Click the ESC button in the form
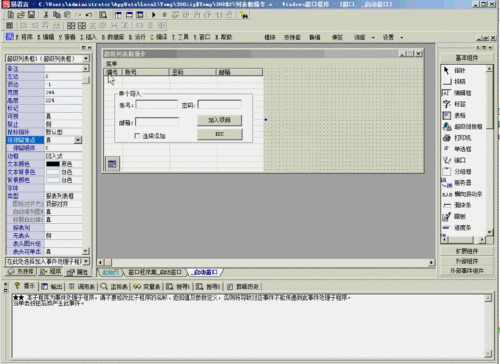The image size is (500, 364). pos(220,134)
